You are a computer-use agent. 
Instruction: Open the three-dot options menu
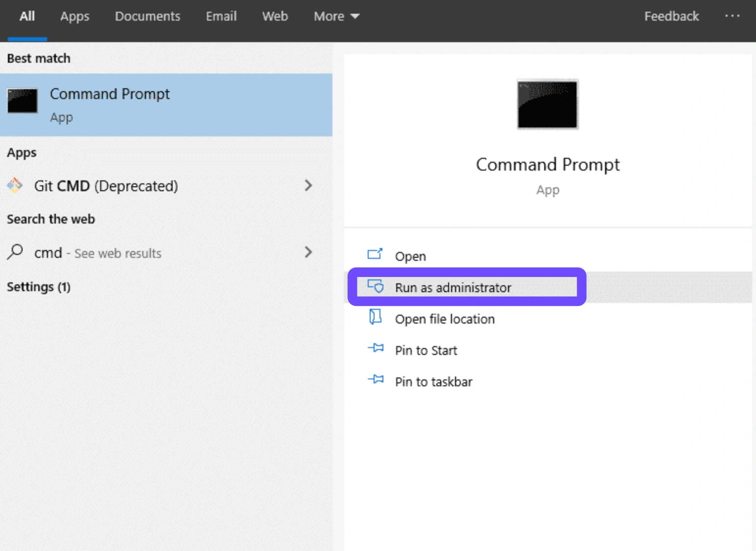732,16
